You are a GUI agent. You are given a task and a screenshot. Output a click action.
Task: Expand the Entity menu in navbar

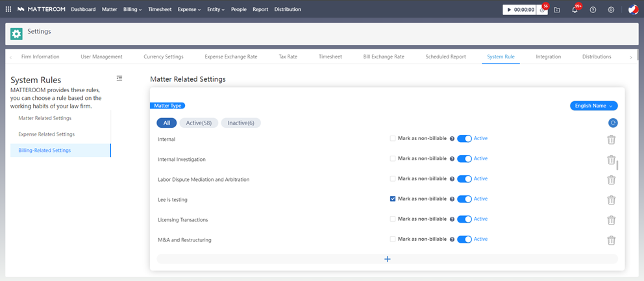(x=216, y=10)
